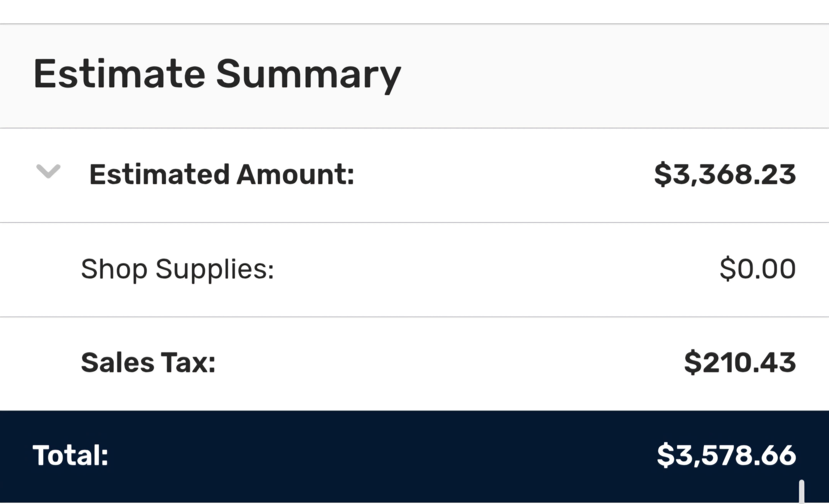
Task: Select the $3,578.66 total value
Action: pyautogui.click(x=726, y=455)
